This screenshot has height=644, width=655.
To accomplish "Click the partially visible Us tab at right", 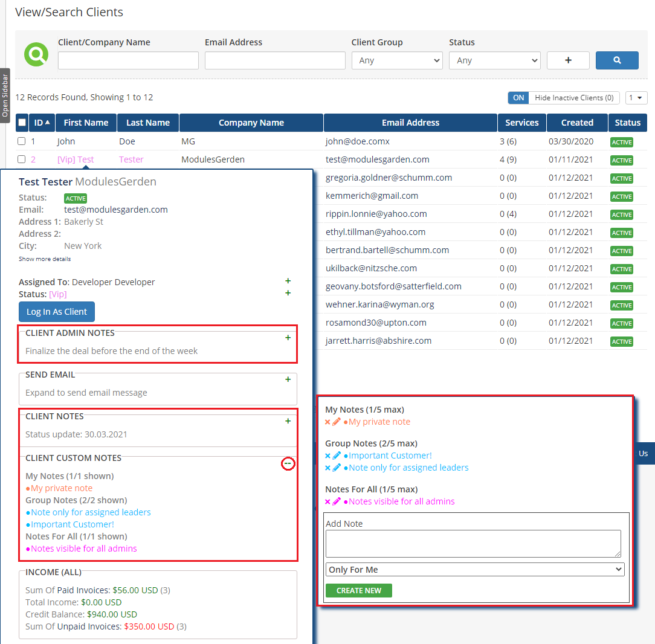I will pyautogui.click(x=644, y=453).
